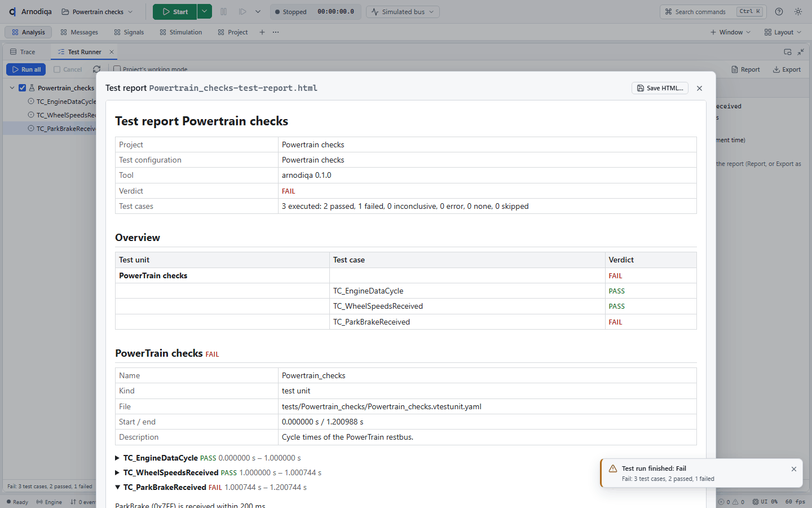Click the UI performance gear icon
812x508 pixels.
click(x=756, y=502)
